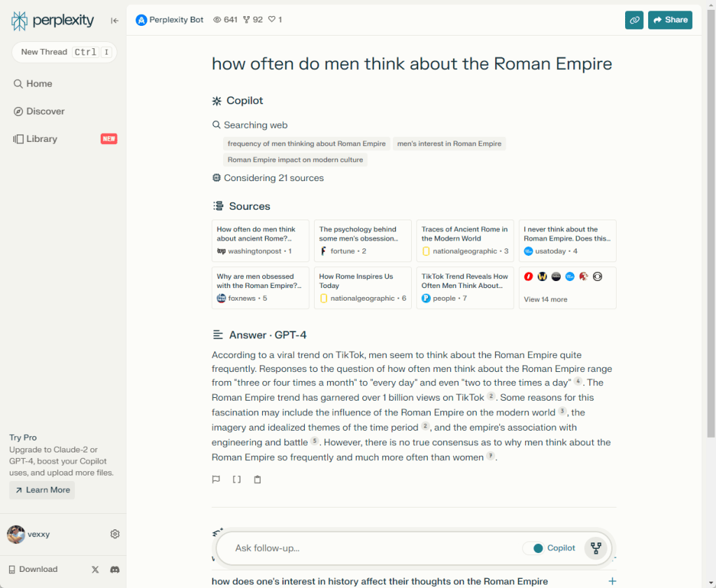This screenshot has width=716, height=588.
Task: Open 'Traces of Ancient Rome' nationalgeographic source
Action: point(465,241)
